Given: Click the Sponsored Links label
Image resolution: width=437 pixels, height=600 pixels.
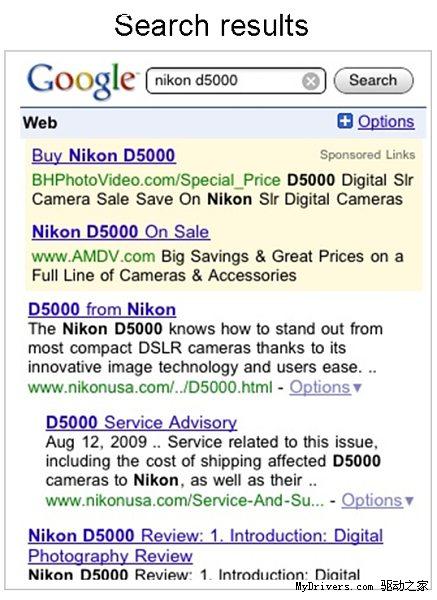Looking at the screenshot, I should 367,155.
